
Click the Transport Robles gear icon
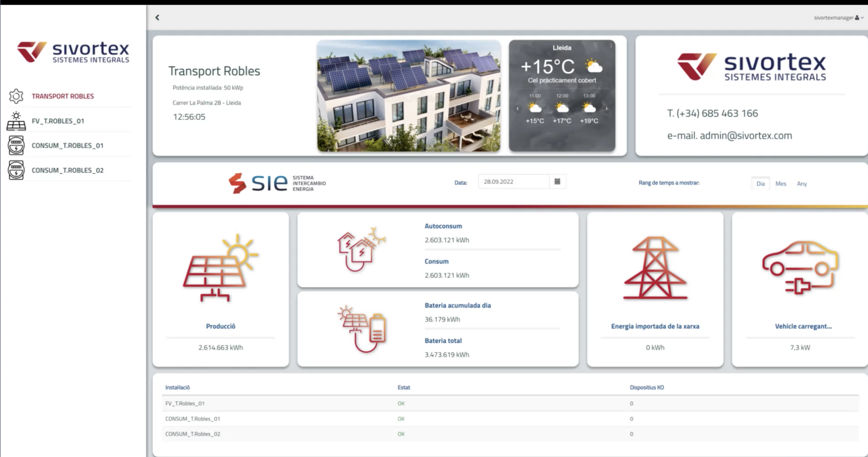(x=16, y=96)
